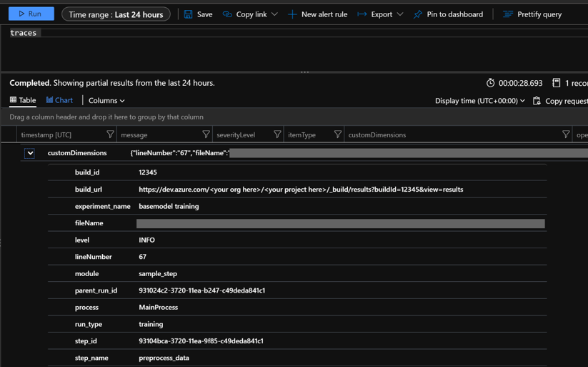Open the Time range selector
The image size is (588, 367).
116,14
